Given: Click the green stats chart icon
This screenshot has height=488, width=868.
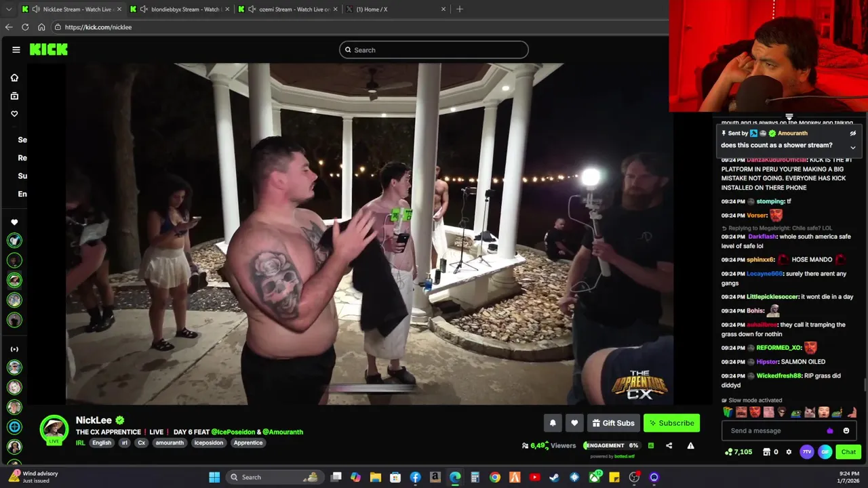Looking at the screenshot, I should (651, 445).
